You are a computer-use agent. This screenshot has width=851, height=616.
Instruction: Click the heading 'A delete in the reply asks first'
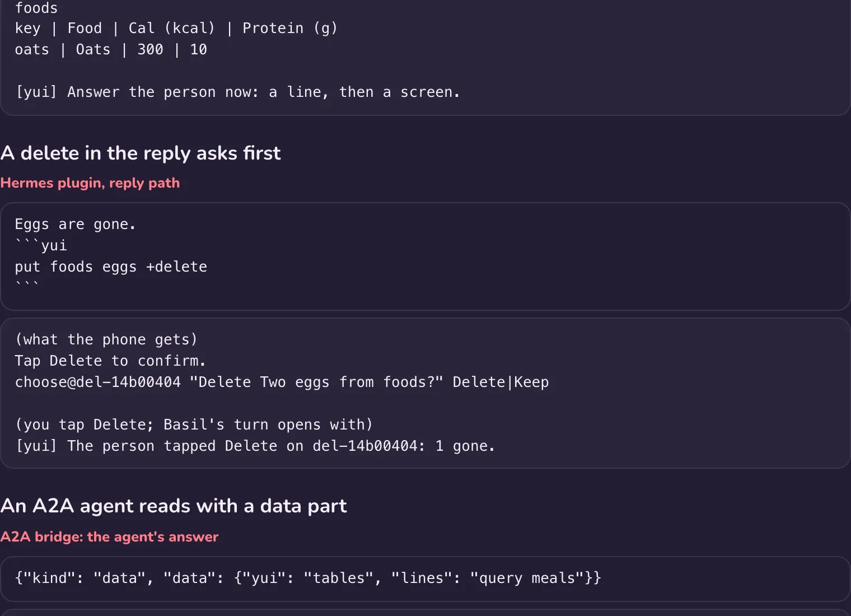pyautogui.click(x=141, y=153)
